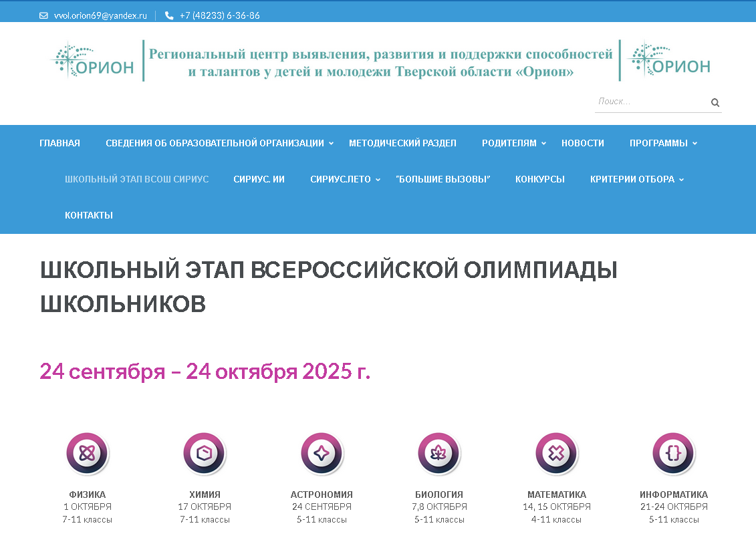Viewport: 756px width, 558px height.
Task: Select the Informatics (Информатика) braces icon
Action: (x=673, y=454)
